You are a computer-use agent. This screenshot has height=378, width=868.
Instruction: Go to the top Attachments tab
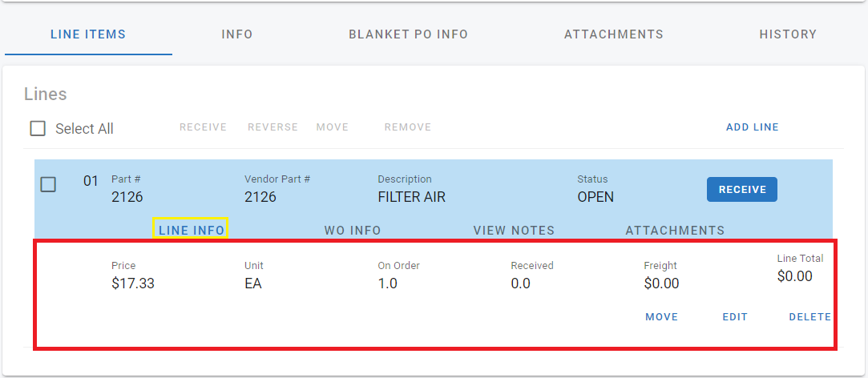613,34
